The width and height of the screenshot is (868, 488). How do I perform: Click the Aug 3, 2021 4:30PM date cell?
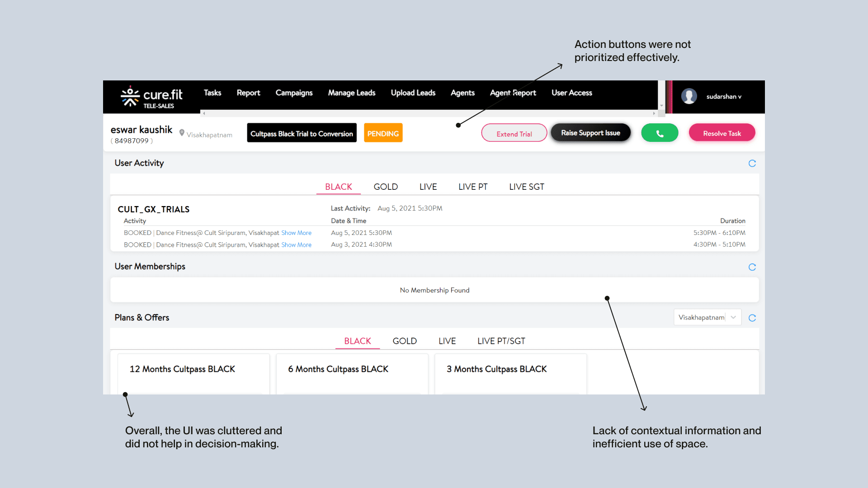click(x=361, y=244)
